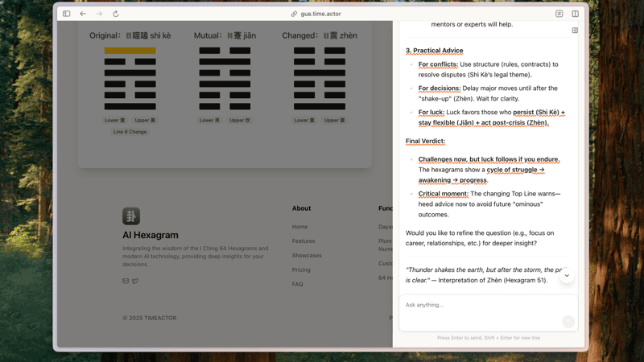Go back to previous page

[83, 14]
